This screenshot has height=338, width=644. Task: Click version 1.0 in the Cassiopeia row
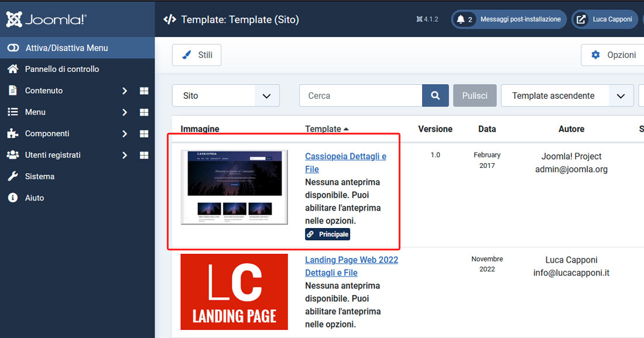(436, 155)
